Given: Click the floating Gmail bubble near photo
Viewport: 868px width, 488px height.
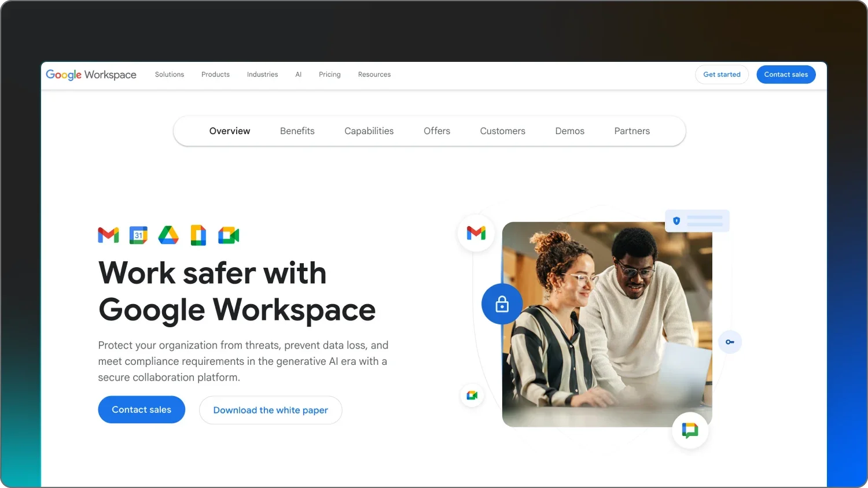Looking at the screenshot, I should click(476, 233).
